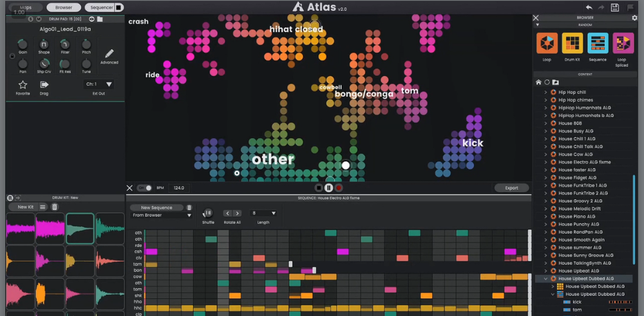Adjust the Filter knob

65,44
